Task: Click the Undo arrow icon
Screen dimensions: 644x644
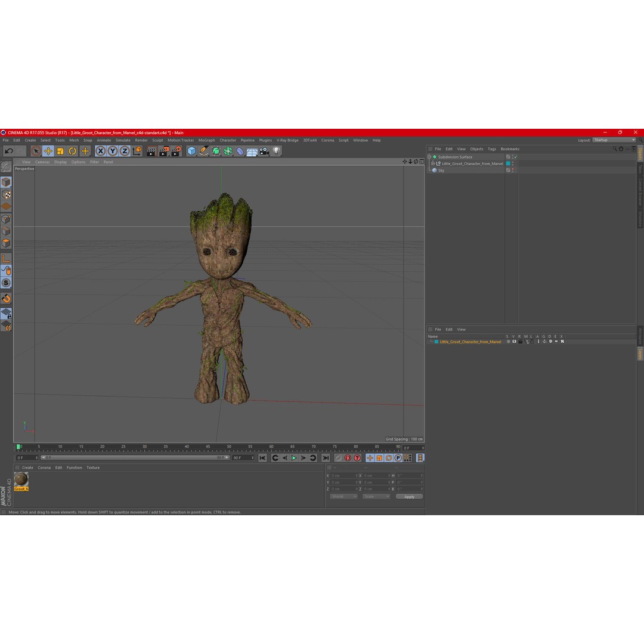Action: [x=8, y=151]
